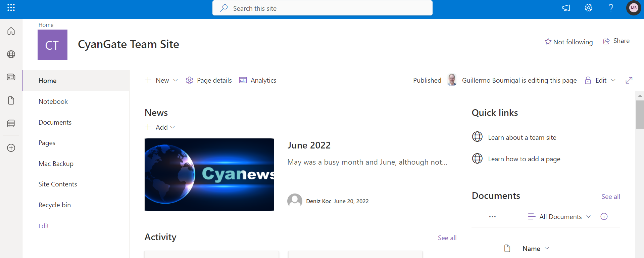Viewport: 644px width, 258px height.
Task: Click See all next to Activity
Action: [447, 238]
